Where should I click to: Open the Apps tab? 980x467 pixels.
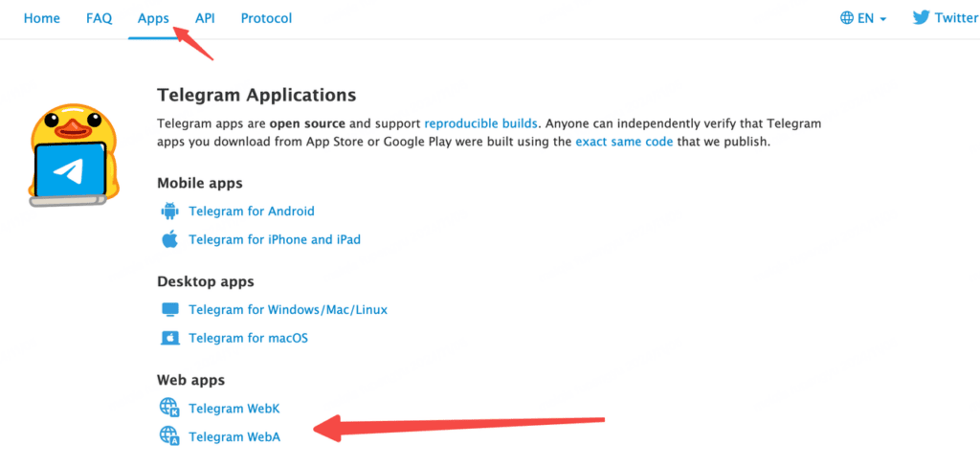click(153, 18)
